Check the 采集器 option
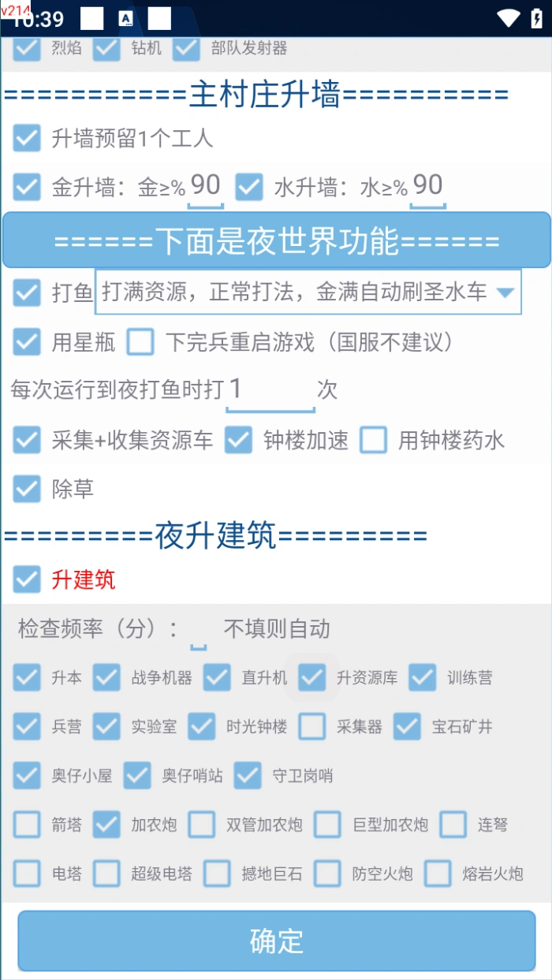This screenshot has width=552, height=980. point(312,726)
